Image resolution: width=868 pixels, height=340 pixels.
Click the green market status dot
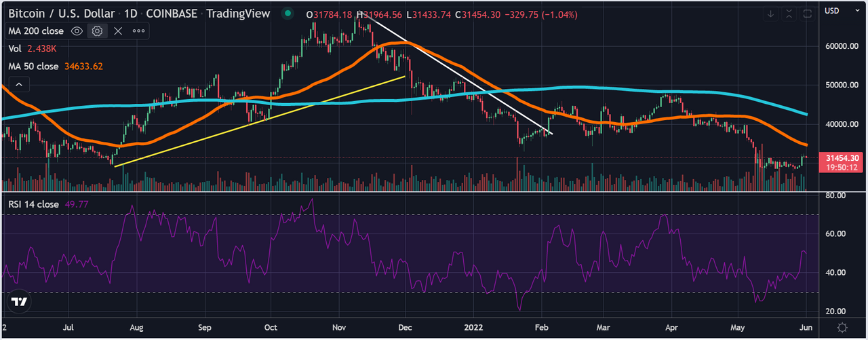[x=289, y=14]
